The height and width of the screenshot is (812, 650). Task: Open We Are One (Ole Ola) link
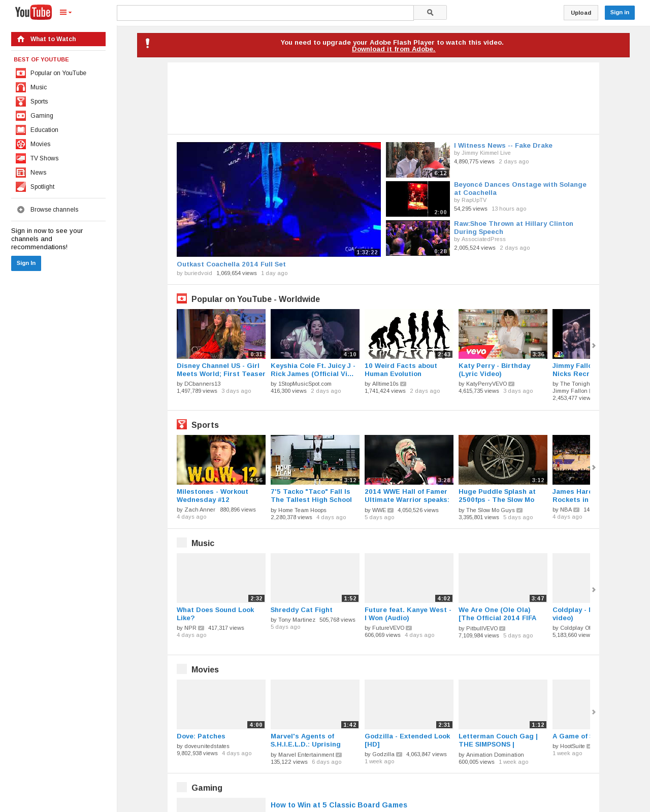[498, 614]
